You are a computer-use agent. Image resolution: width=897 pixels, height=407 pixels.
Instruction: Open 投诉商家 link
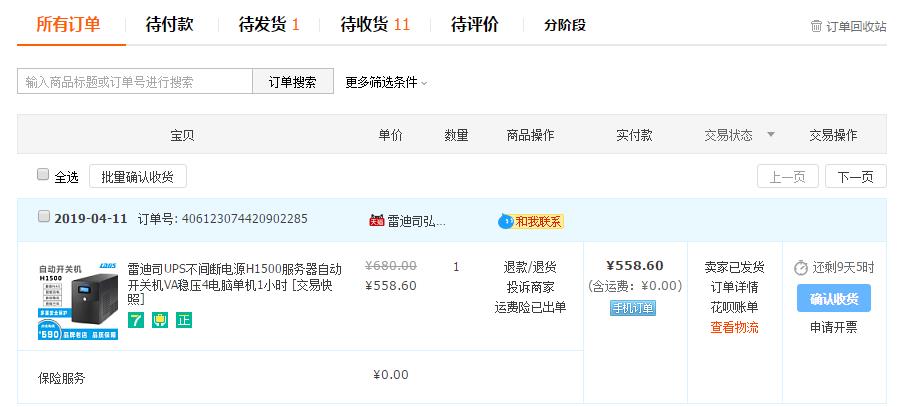coord(530,287)
